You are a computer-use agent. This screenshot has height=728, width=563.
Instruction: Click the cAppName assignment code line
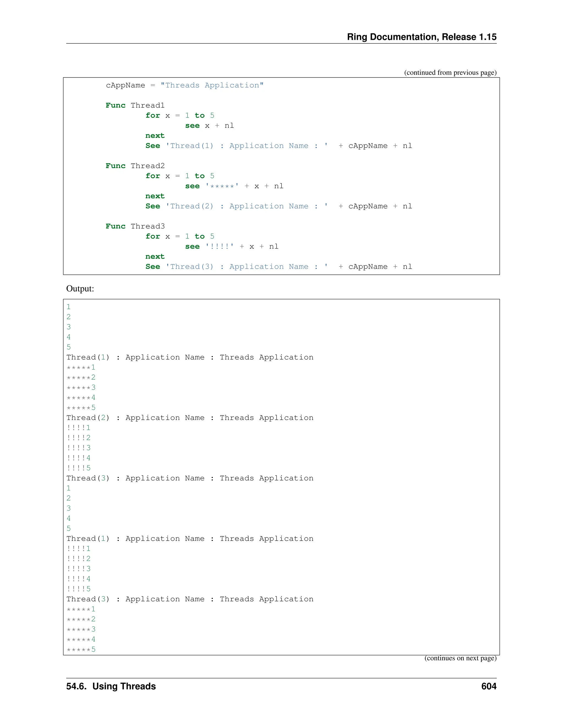click(x=184, y=85)
